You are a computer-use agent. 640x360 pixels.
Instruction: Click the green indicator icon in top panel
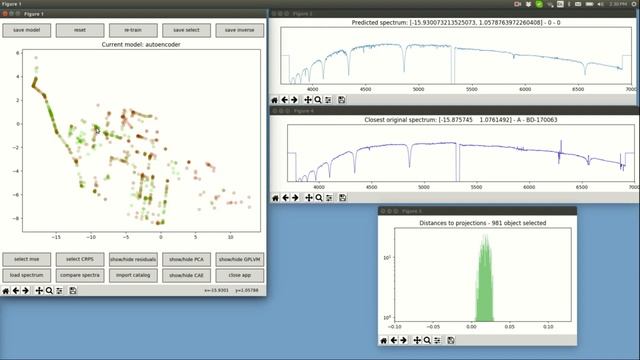click(539, 4)
